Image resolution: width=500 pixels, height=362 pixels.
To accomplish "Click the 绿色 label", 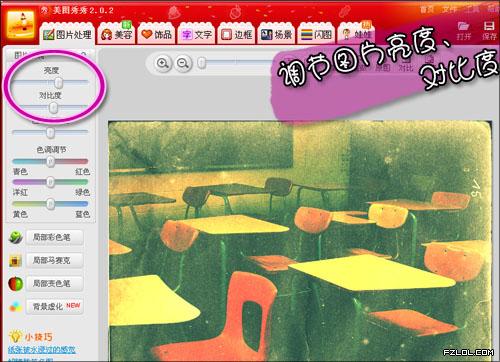I will pyautogui.click(x=82, y=192).
